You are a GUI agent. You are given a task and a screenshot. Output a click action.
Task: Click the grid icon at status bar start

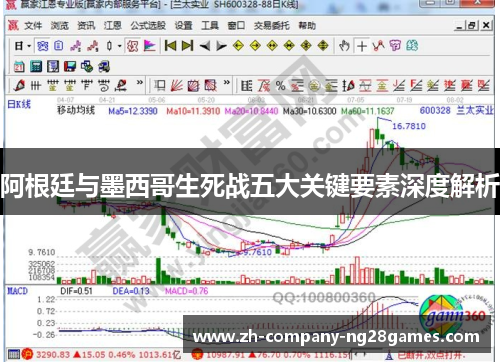14,354
